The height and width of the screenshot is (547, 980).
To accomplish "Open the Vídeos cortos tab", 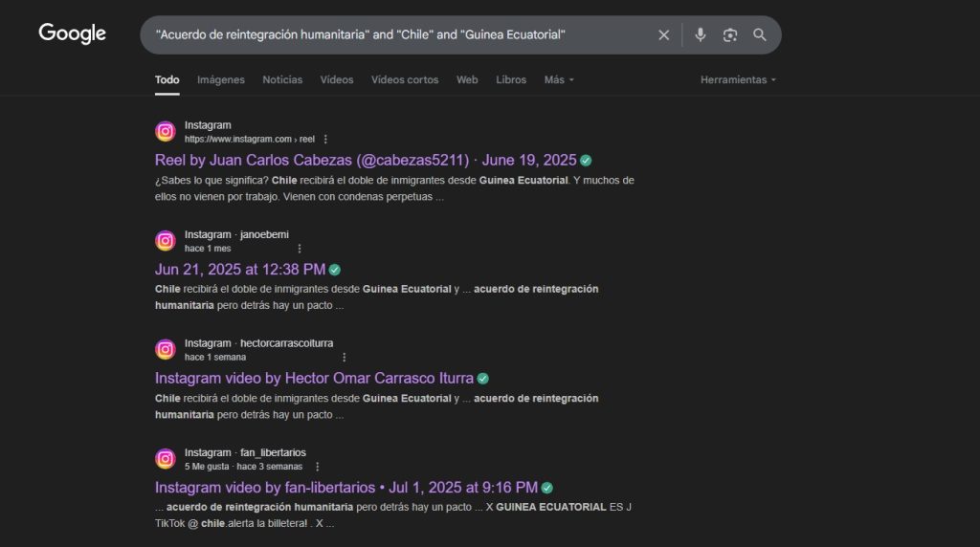I will (405, 80).
